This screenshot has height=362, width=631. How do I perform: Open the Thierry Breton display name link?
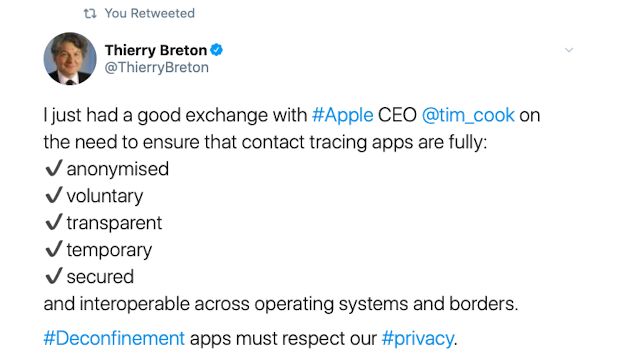pos(156,50)
